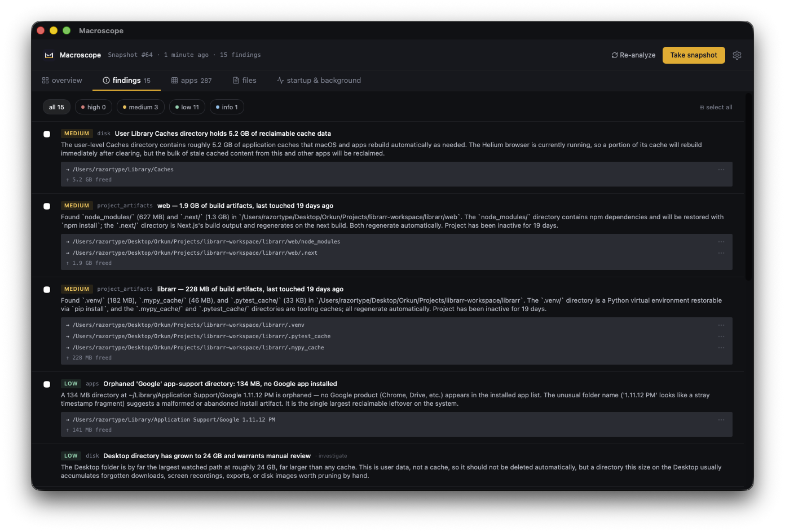This screenshot has height=532, width=785.
Task: Check the User Library Caches finding
Action: [x=47, y=134]
